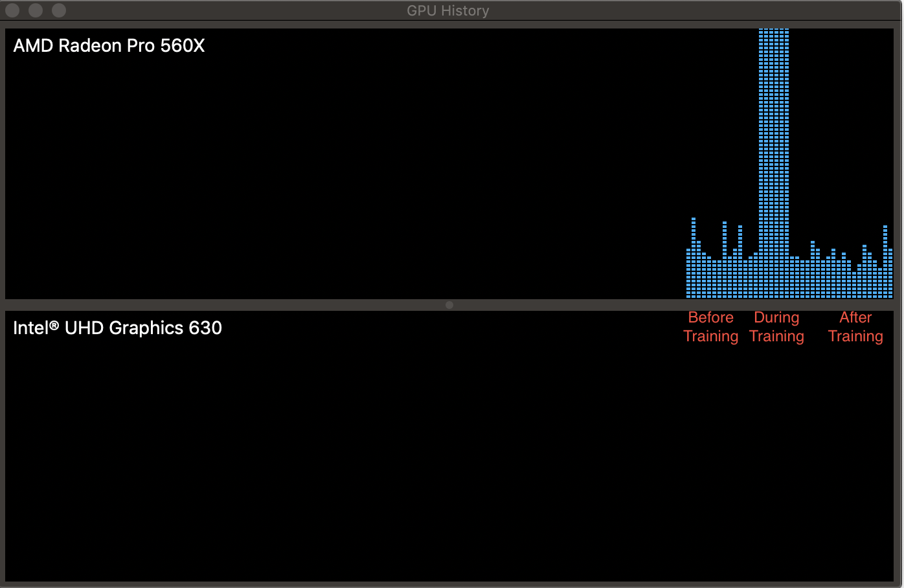Click the "Before Training" label
This screenshot has height=588, width=904.
(710, 326)
